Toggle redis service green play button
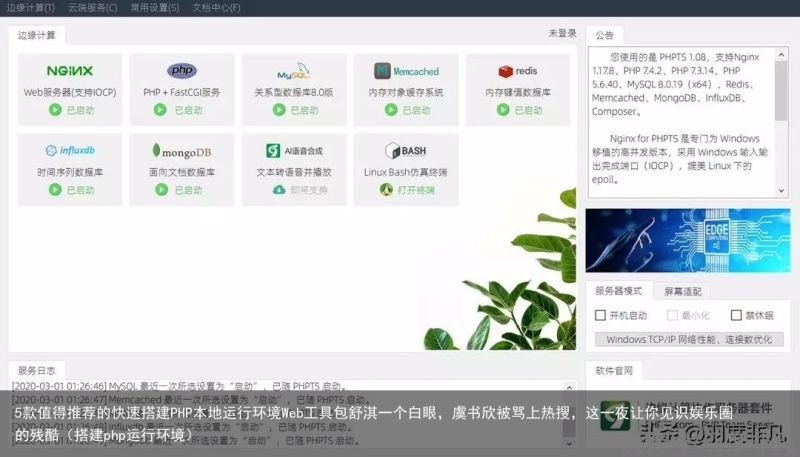The width and height of the screenshot is (800, 457). point(503,110)
